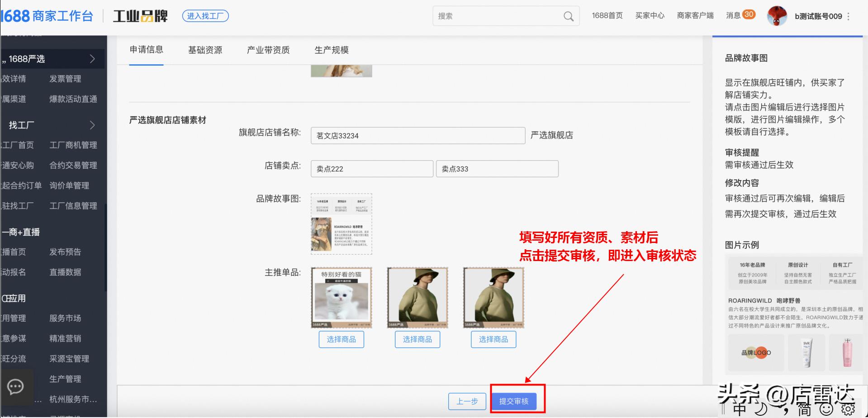Click the 上一步 previous step button

tap(466, 401)
